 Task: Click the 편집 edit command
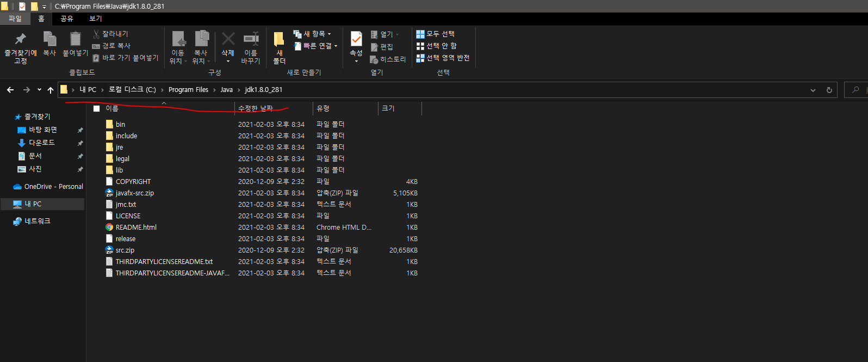382,47
